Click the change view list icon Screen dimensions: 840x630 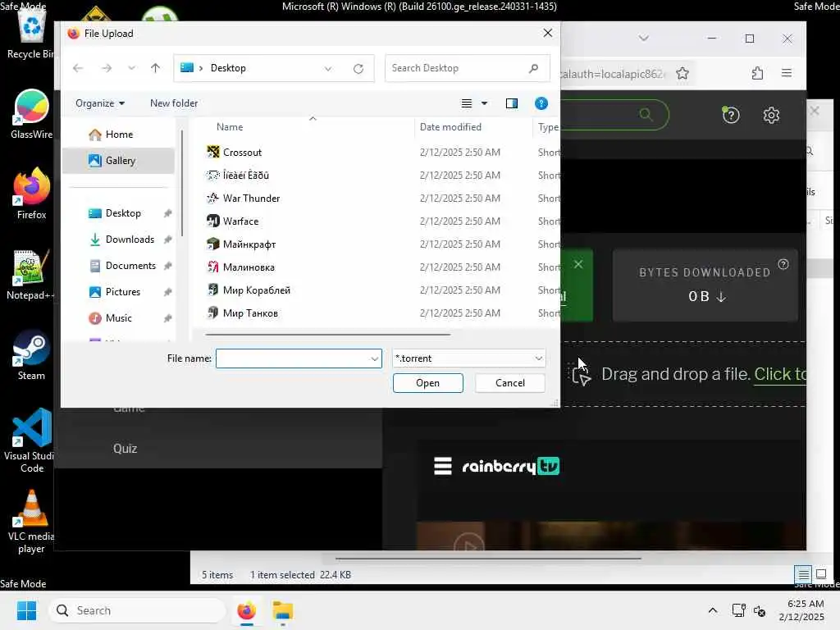pyautogui.click(x=467, y=103)
